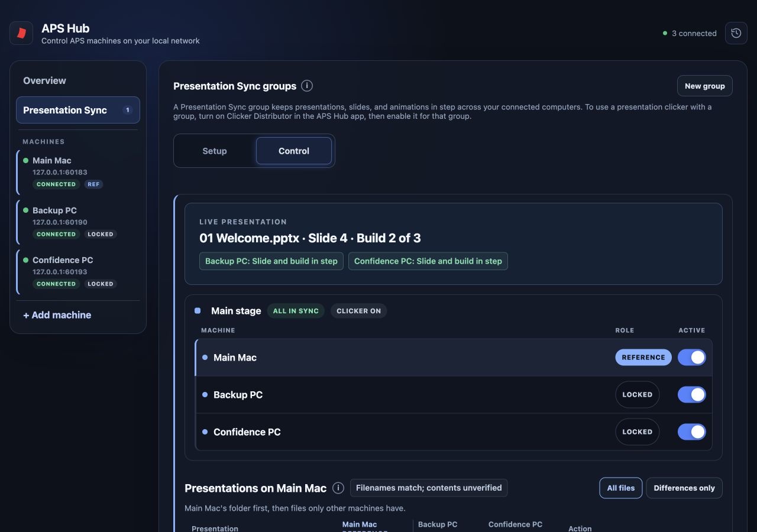Viewport: 757px width, 532px height.
Task: Select the All files filter
Action: [x=621, y=488]
